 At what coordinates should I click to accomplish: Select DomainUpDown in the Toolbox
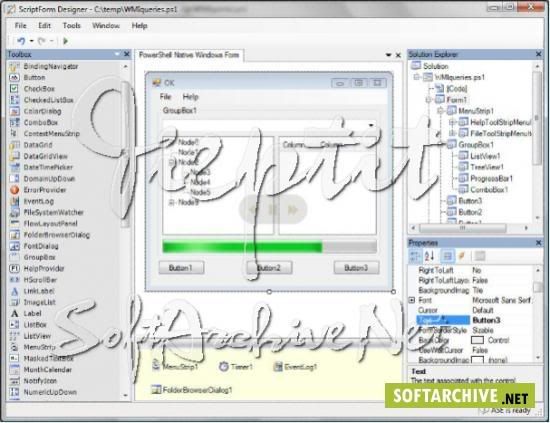[49, 179]
